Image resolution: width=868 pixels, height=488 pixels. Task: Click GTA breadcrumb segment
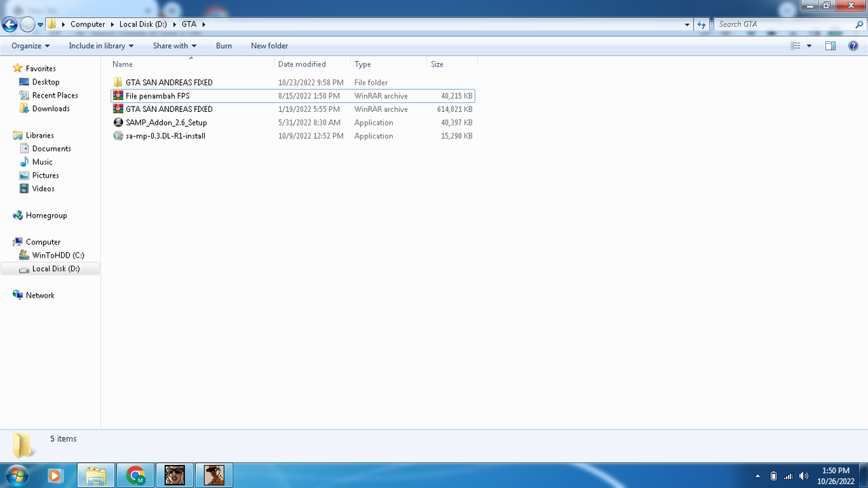click(189, 24)
